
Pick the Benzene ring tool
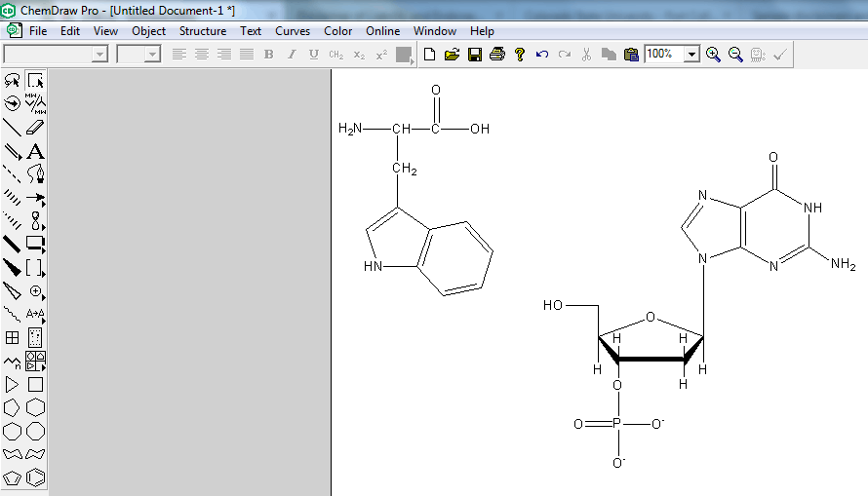pos(36,477)
